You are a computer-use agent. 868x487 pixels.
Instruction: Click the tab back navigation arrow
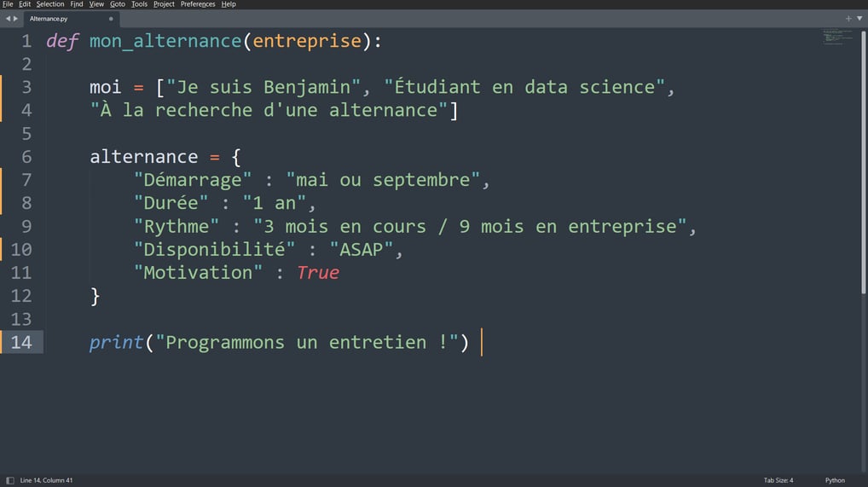pyautogui.click(x=8, y=18)
